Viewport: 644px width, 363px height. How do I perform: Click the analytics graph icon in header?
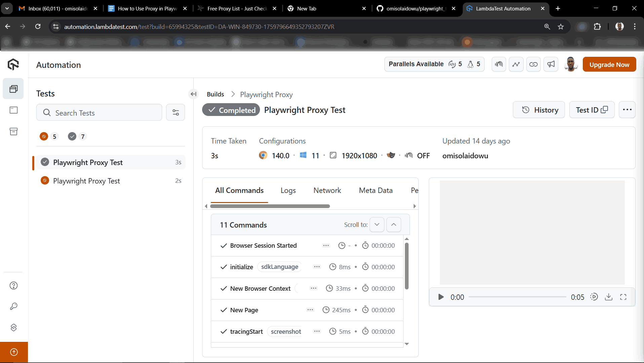tap(516, 64)
